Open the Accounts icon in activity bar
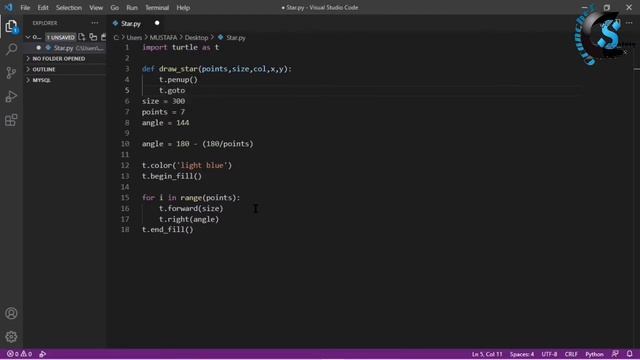The width and height of the screenshot is (640, 360). pyautogui.click(x=11, y=313)
